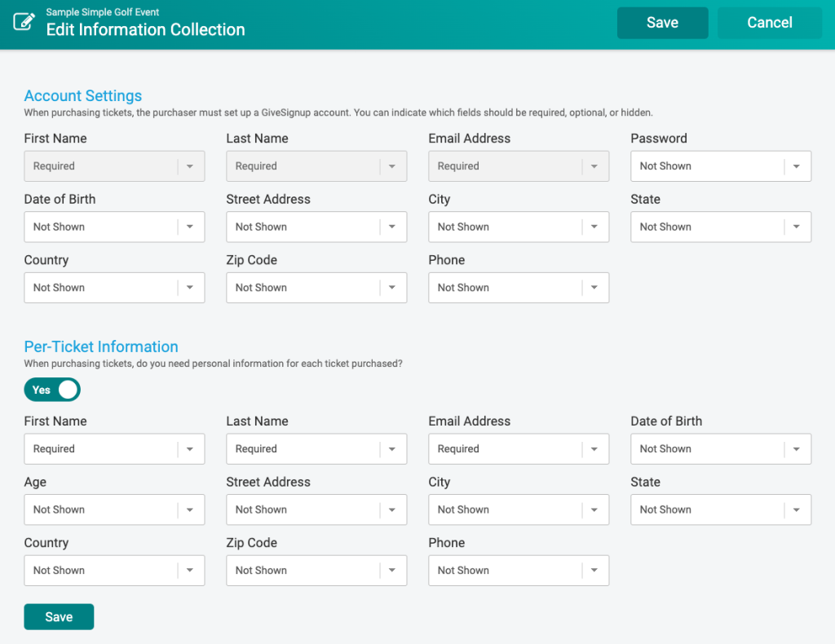Screen dimensions: 835x644
Task: Open Per-Ticket Email Address dropdown
Action: 518,448
